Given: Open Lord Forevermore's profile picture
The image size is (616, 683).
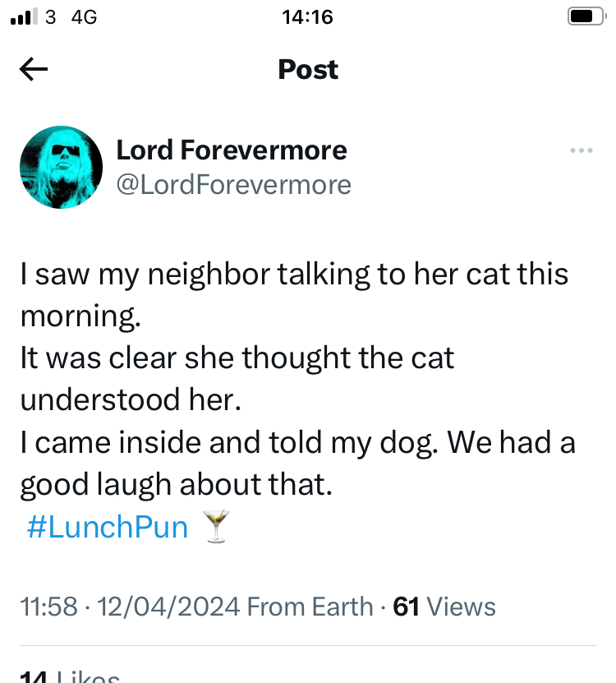Looking at the screenshot, I should (61, 167).
